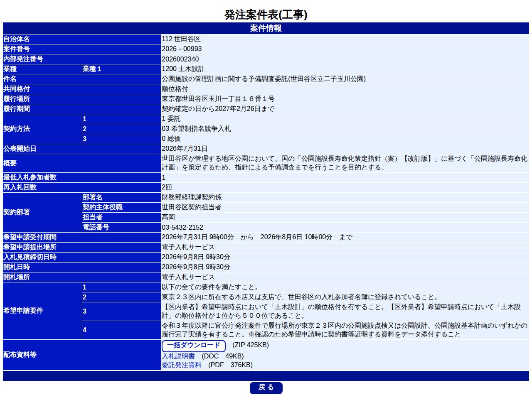Screen dimensions: 532x395
Task: Click the 戻る button
Action: click(x=266, y=388)
